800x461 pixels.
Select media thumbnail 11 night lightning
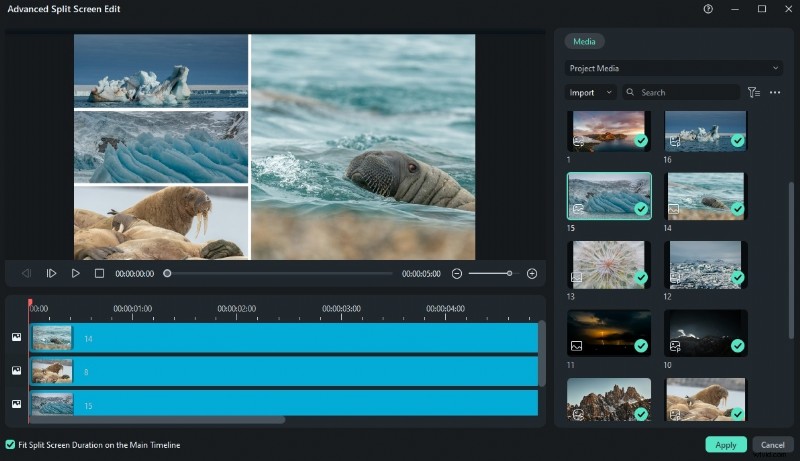609,332
